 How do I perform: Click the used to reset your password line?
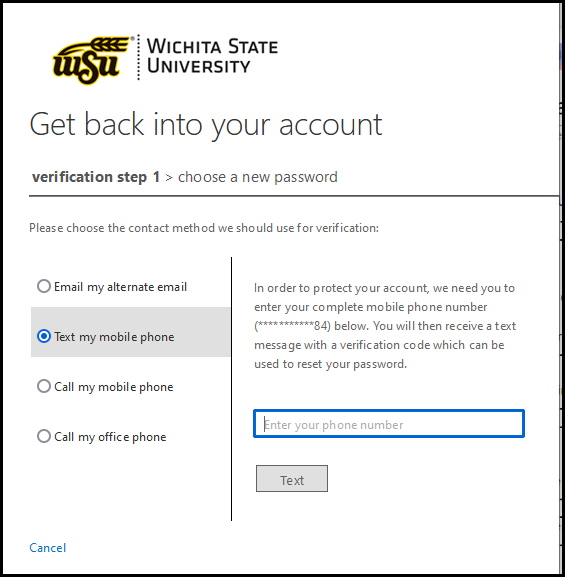(x=331, y=364)
